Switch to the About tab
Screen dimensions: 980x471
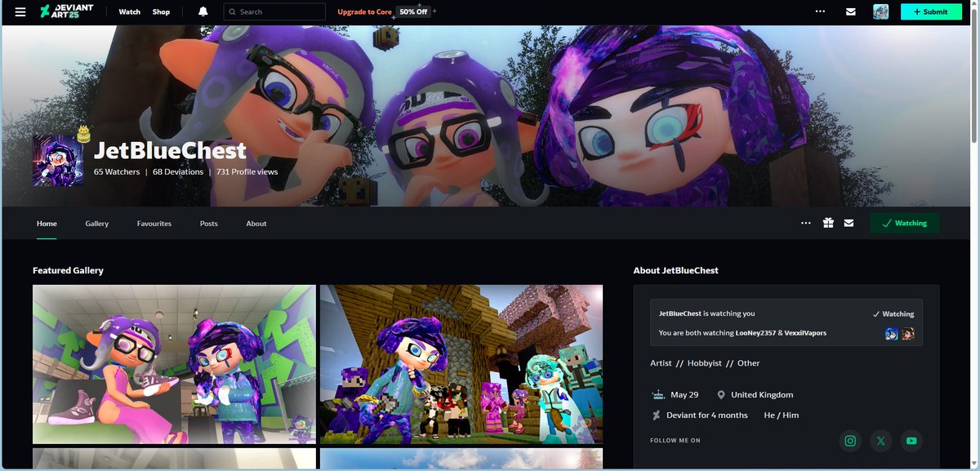pos(256,224)
